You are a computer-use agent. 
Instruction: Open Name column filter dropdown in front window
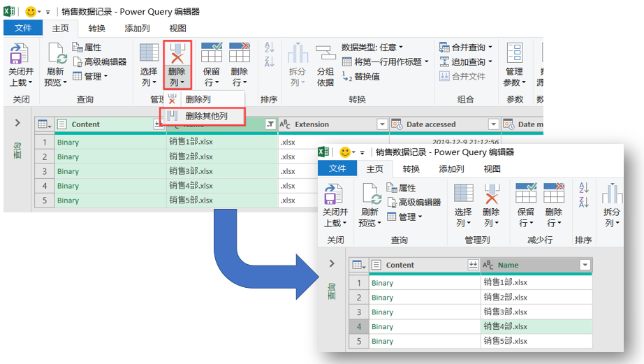click(585, 265)
